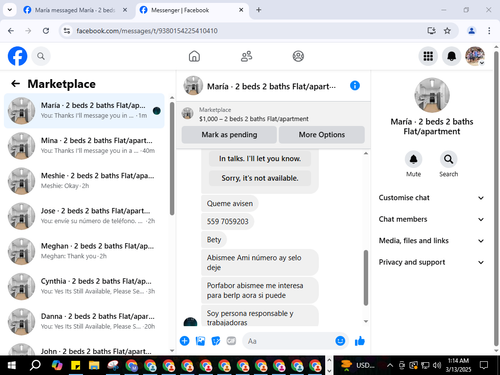Screen dimensions: 500x375
Task: Choose a GIF icon
Action: [x=231, y=341]
